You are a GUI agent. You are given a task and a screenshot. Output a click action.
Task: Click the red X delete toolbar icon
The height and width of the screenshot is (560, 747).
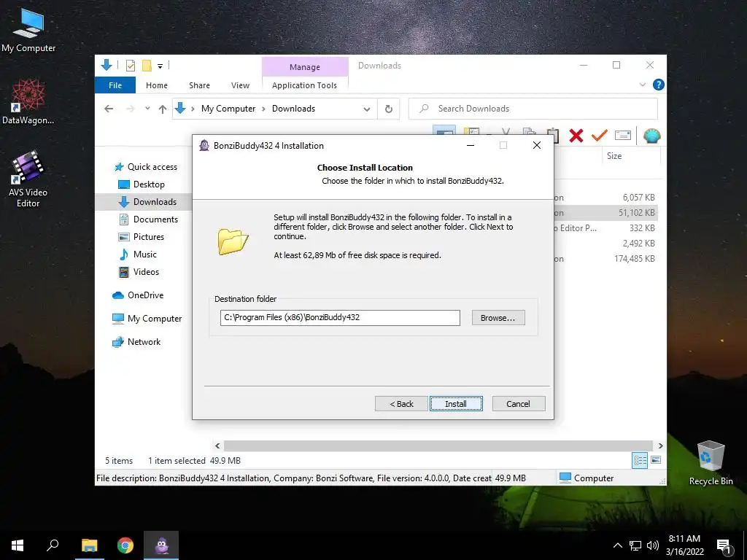click(576, 136)
